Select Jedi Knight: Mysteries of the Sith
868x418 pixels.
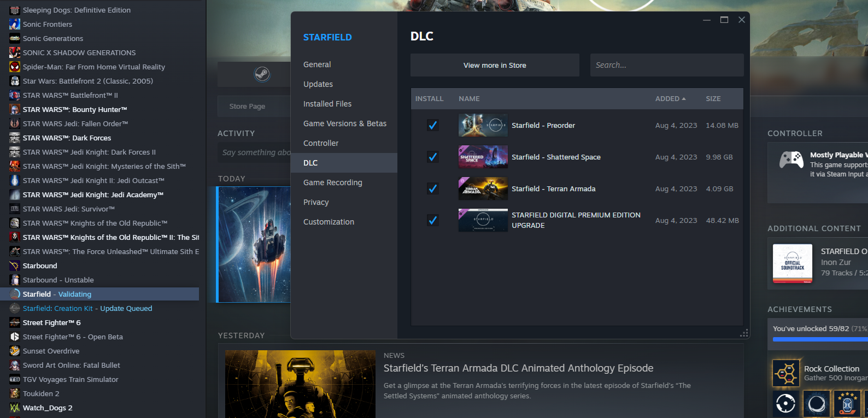click(x=104, y=166)
